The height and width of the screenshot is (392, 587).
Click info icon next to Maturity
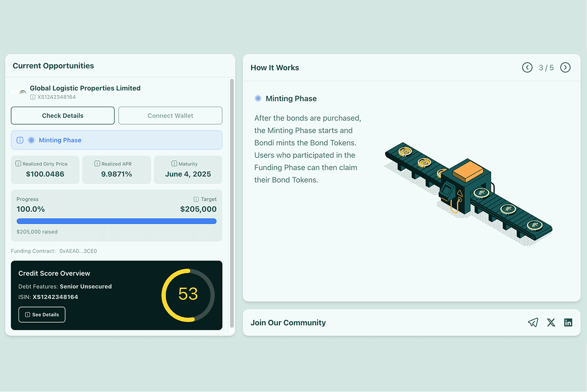pos(174,164)
